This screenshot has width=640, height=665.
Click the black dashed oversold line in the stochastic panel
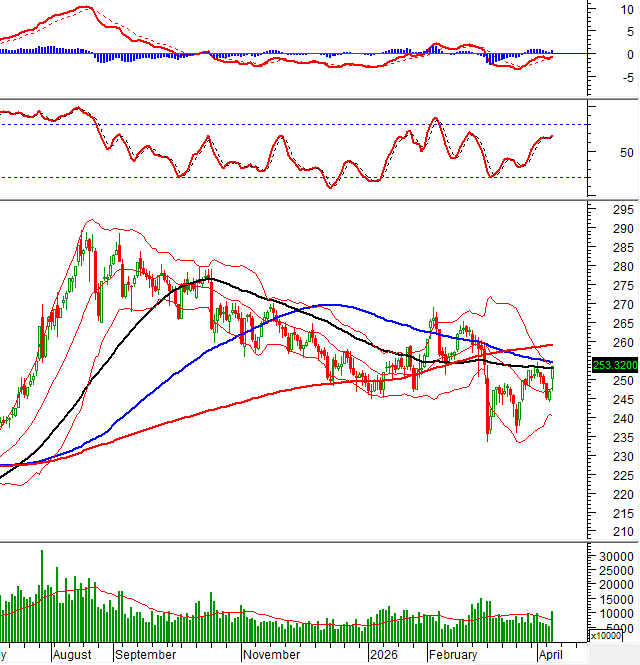[300, 178]
